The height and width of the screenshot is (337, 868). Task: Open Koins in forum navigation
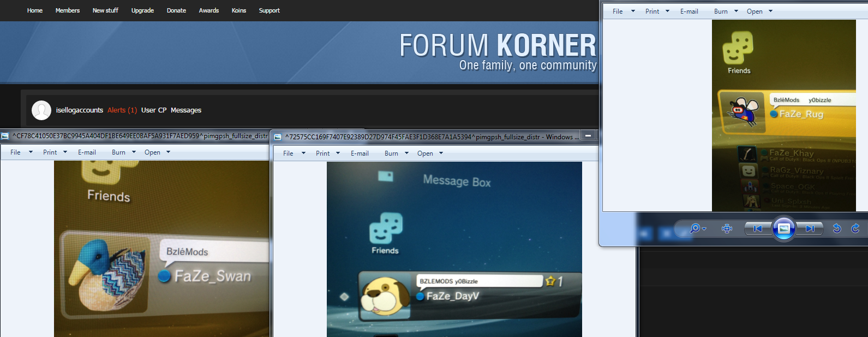[x=239, y=10]
